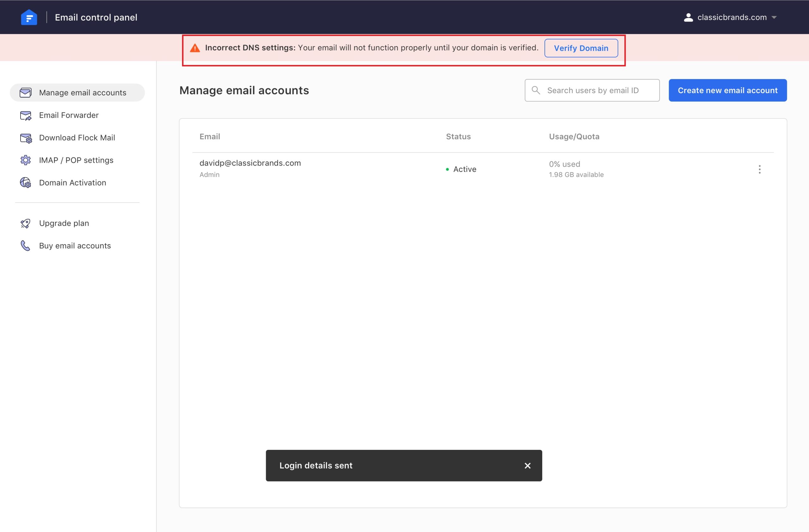Go to Domain Activation page
This screenshot has width=809, height=532.
tap(72, 183)
